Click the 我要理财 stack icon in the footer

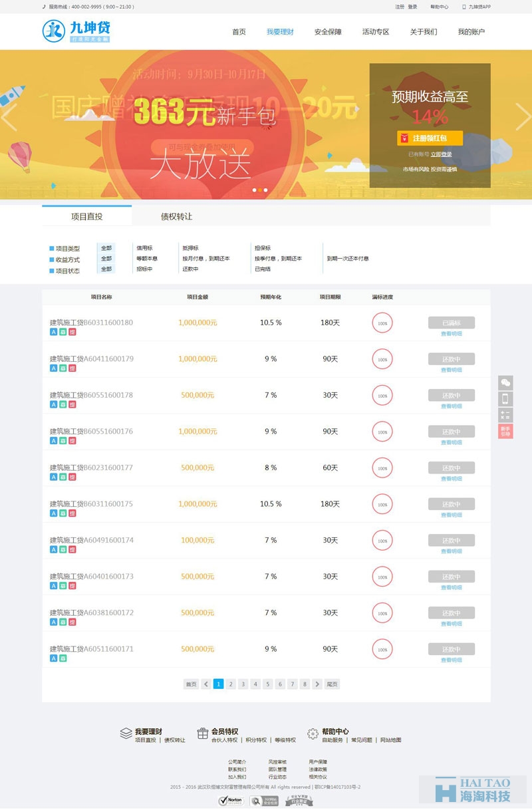pyautogui.click(x=126, y=734)
